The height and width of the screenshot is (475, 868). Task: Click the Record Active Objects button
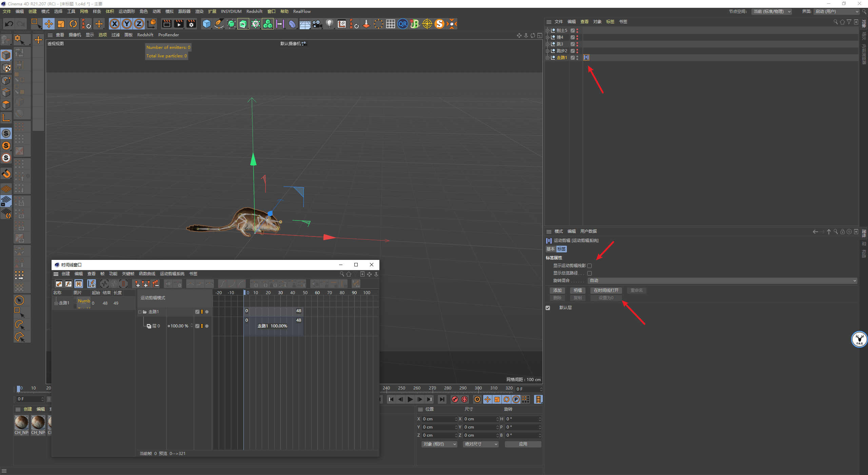point(455,399)
